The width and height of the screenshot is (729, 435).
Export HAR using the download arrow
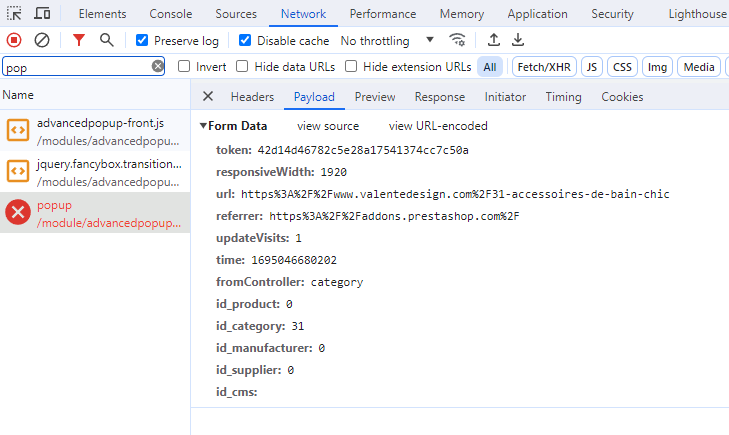(x=518, y=40)
